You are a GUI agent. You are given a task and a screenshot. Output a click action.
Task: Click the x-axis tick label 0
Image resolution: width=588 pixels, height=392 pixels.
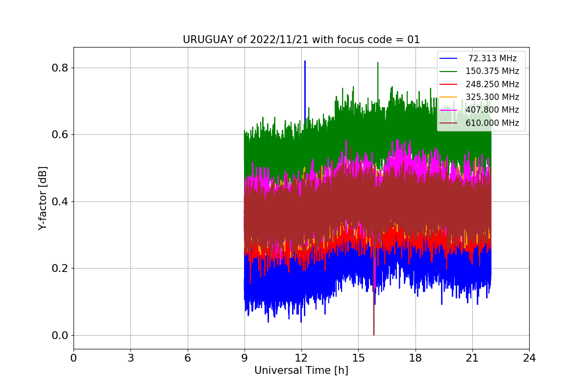[73, 358]
